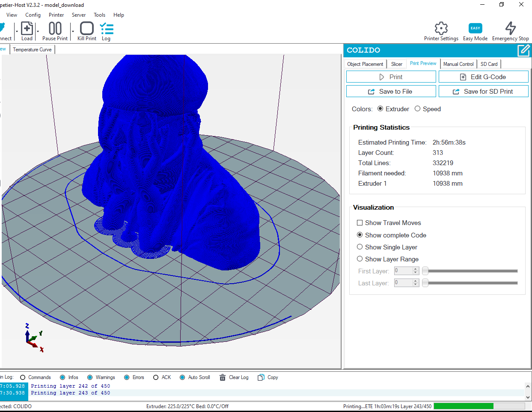Choose Show complete Code option
The height and width of the screenshot is (412, 532).
(x=360, y=235)
